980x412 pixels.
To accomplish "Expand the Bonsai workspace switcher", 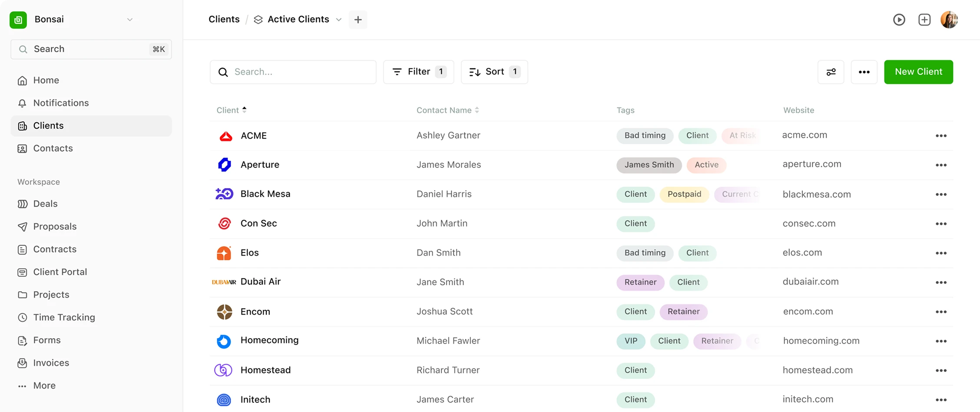I will [x=129, y=20].
